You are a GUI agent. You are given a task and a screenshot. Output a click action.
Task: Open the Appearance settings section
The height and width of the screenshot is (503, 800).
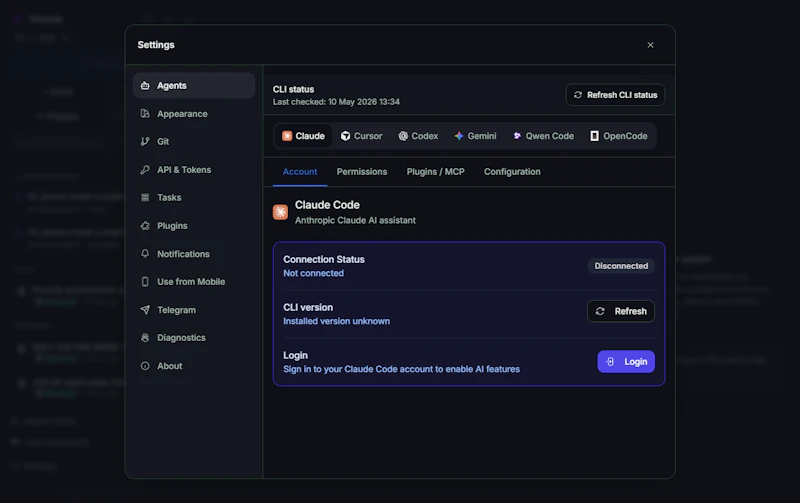pyautogui.click(x=194, y=114)
